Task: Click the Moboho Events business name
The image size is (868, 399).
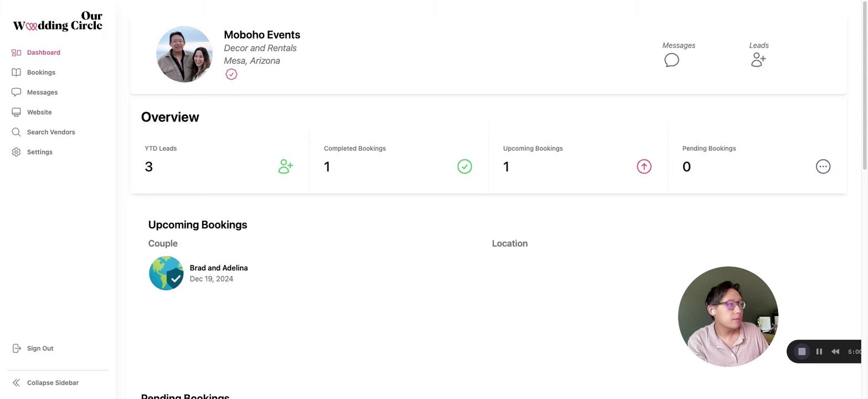Action: [262, 34]
